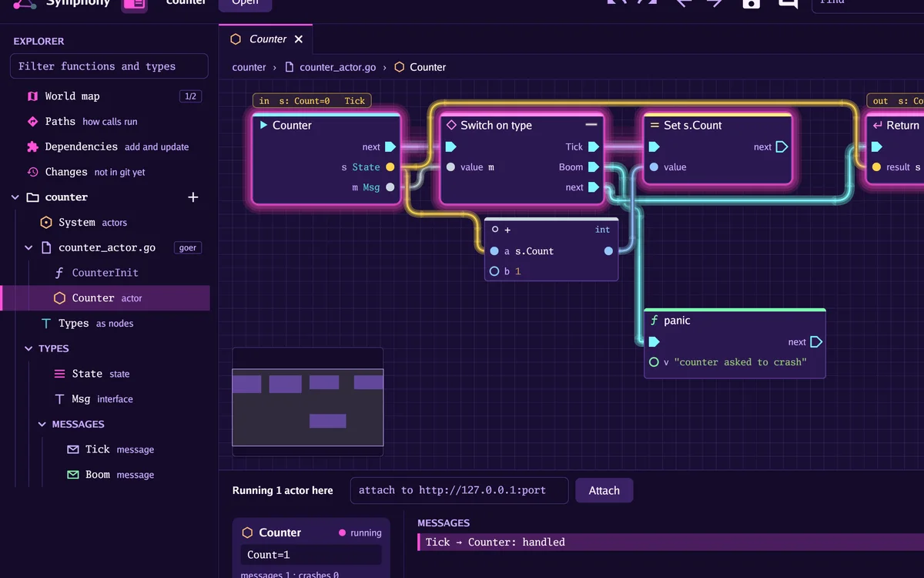Toggle the World map 1/2 badge

pyautogui.click(x=191, y=96)
